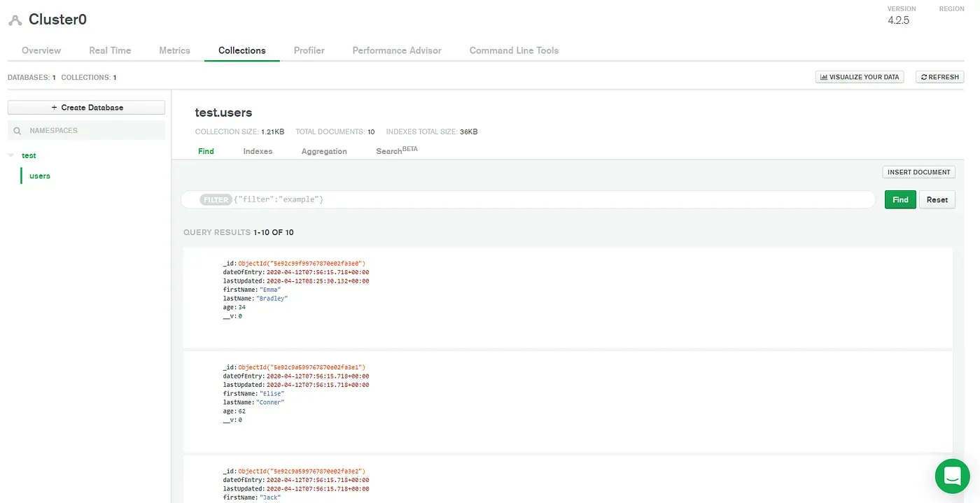This screenshot has height=503, width=980.
Task: Refresh the collections list
Action: click(x=939, y=77)
